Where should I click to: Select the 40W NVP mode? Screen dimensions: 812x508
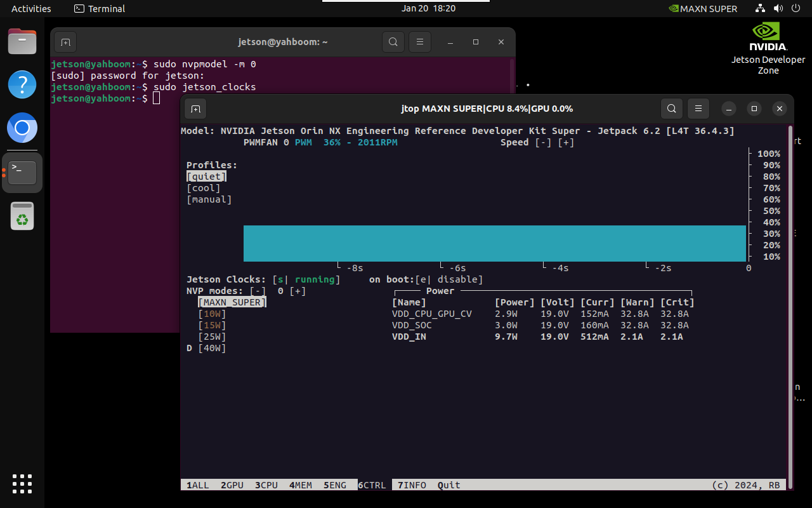(212, 348)
